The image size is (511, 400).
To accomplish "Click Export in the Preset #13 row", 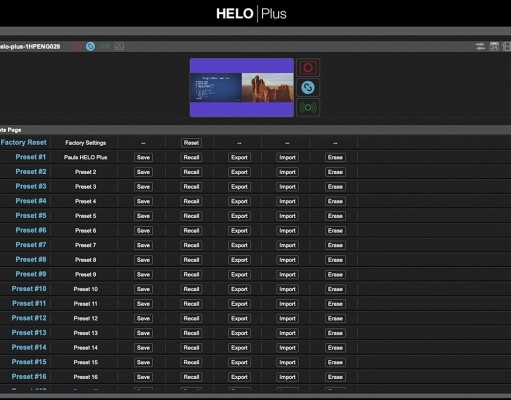I will point(239,334).
